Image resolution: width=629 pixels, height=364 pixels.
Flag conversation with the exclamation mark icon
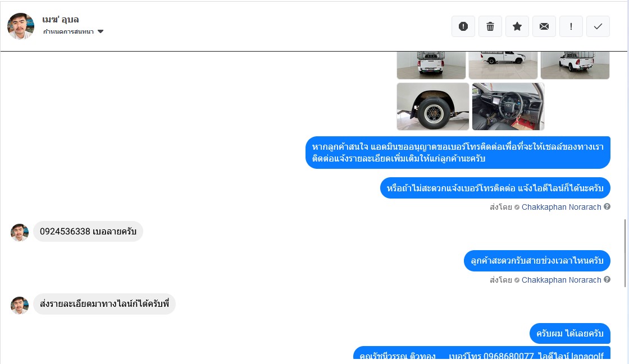[x=571, y=26]
